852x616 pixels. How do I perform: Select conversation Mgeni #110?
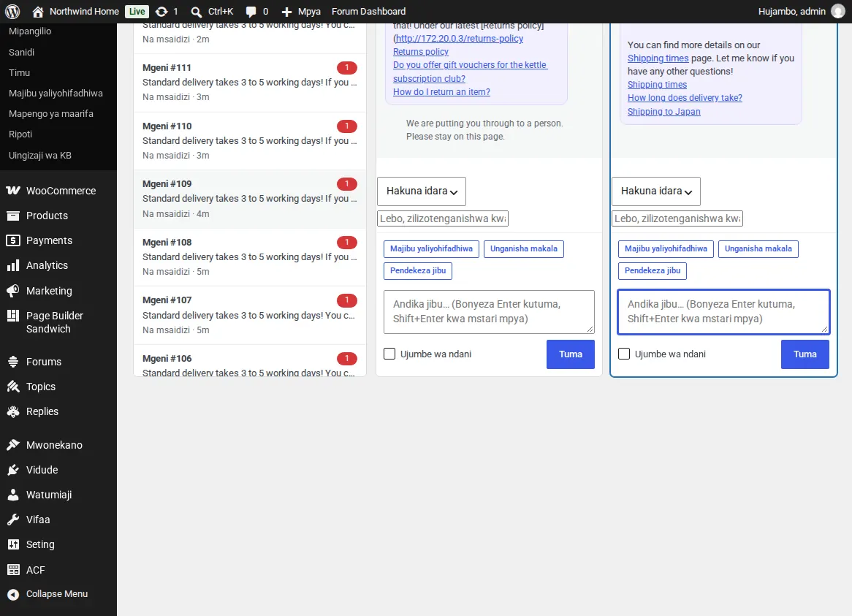[x=250, y=141]
